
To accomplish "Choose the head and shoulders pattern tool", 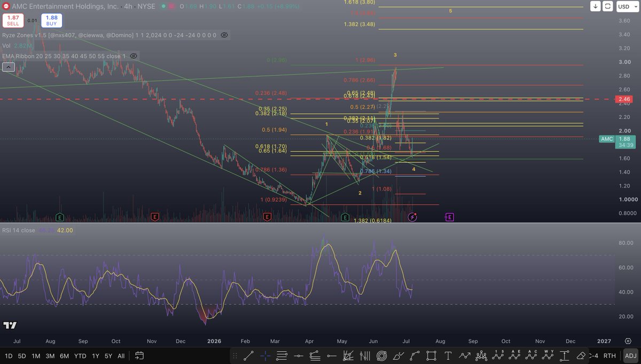I will (x=481, y=355).
